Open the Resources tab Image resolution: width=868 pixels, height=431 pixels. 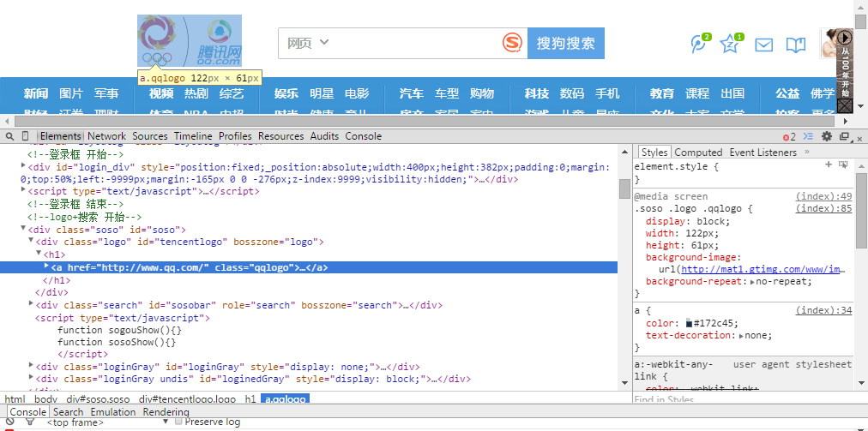click(281, 136)
